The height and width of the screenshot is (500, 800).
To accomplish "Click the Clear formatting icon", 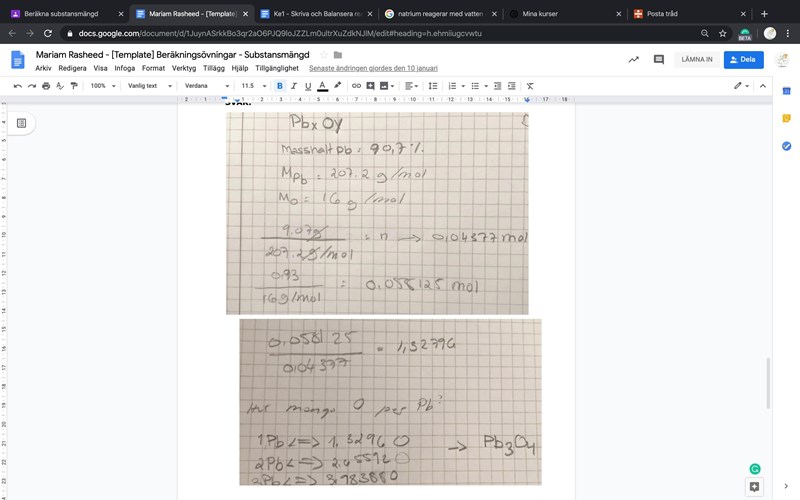I will pyautogui.click(x=530, y=86).
